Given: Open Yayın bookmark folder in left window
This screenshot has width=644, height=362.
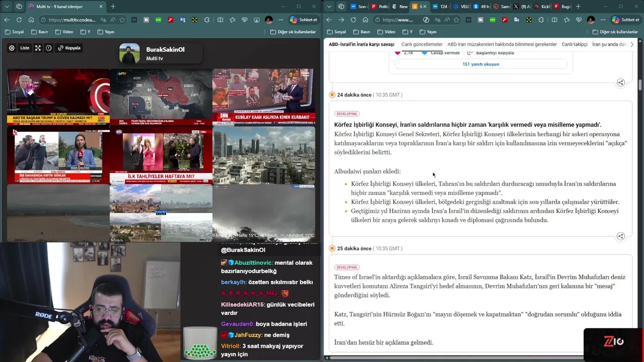Looking at the screenshot, I should coord(106,32).
